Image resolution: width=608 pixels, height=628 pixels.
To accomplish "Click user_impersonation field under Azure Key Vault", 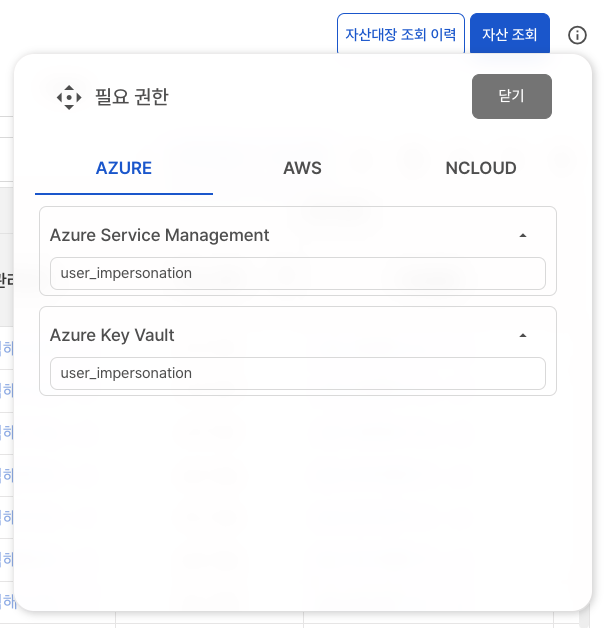I will click(297, 373).
